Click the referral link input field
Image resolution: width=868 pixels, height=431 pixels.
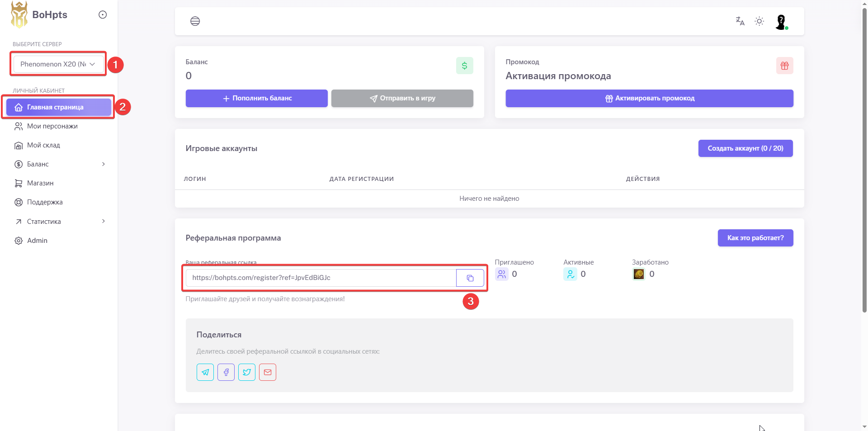coord(321,278)
